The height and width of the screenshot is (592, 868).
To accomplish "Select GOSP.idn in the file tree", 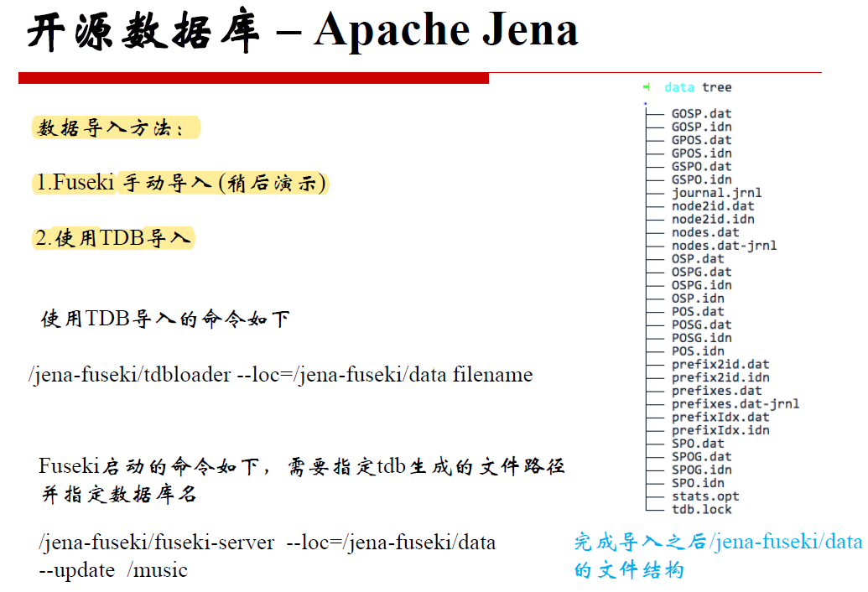I will pyautogui.click(x=702, y=127).
